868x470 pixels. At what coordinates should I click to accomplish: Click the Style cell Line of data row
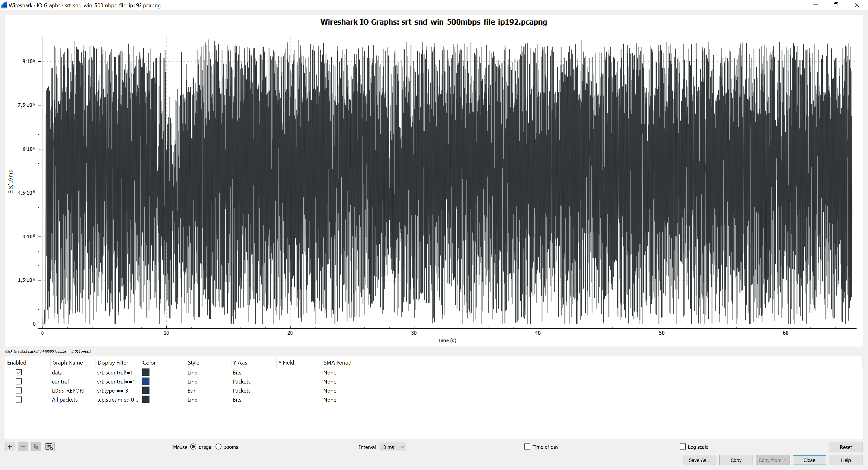pos(192,372)
